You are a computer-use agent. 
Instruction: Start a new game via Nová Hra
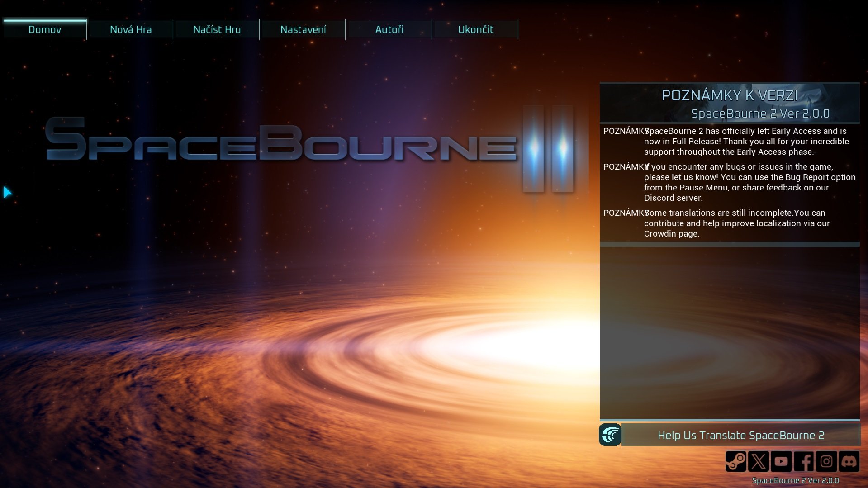pos(131,29)
